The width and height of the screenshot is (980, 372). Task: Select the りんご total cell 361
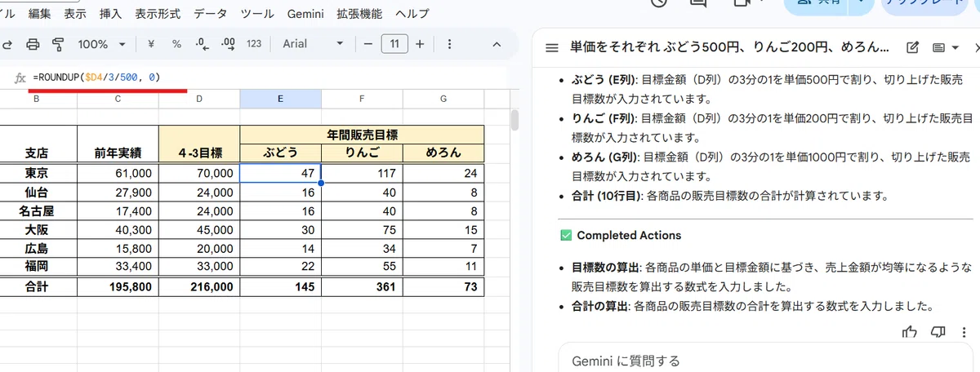click(x=362, y=287)
